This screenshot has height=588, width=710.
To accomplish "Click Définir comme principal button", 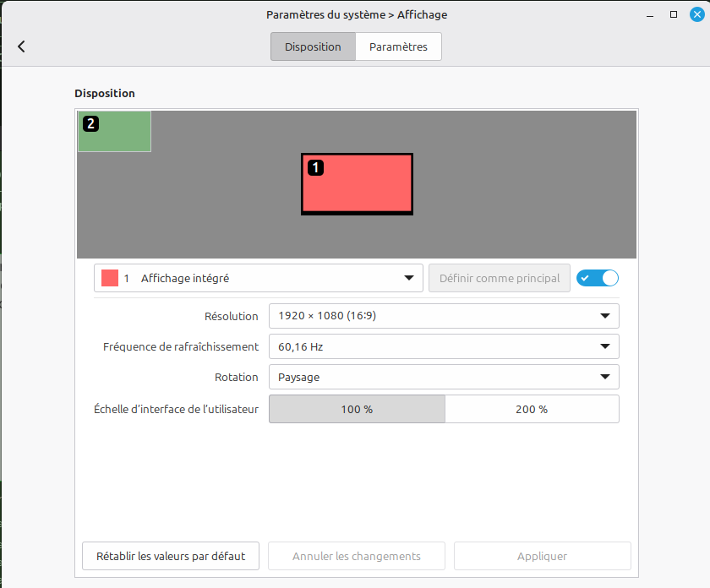I will [x=499, y=278].
